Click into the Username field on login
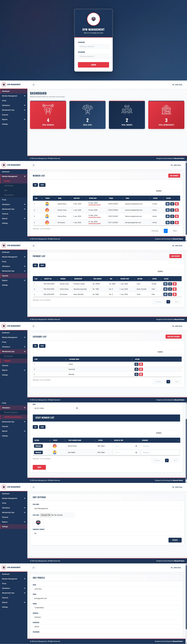Viewport: 187px width, 644px height. [93, 47]
